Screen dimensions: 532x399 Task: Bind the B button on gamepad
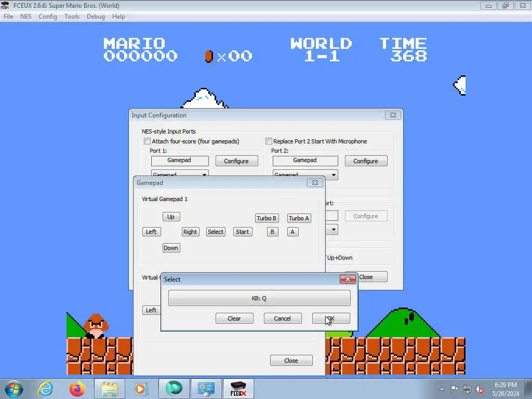coord(272,232)
